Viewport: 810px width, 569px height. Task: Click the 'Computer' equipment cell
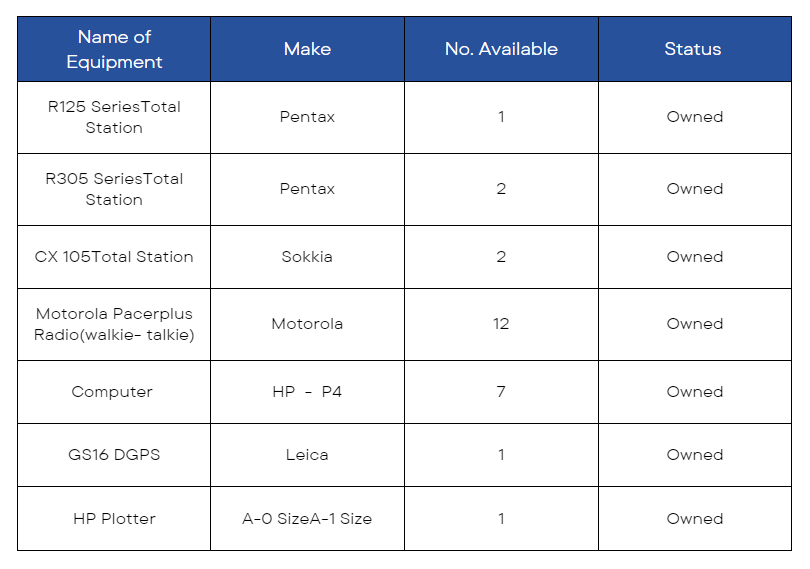coord(114,392)
